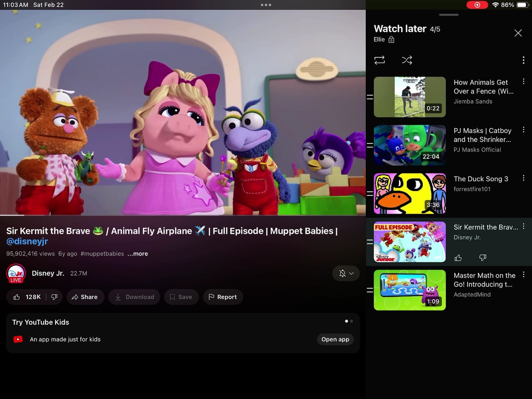The image size is (532, 399).
Task: Open the YouTube Kids app
Action: (x=335, y=339)
